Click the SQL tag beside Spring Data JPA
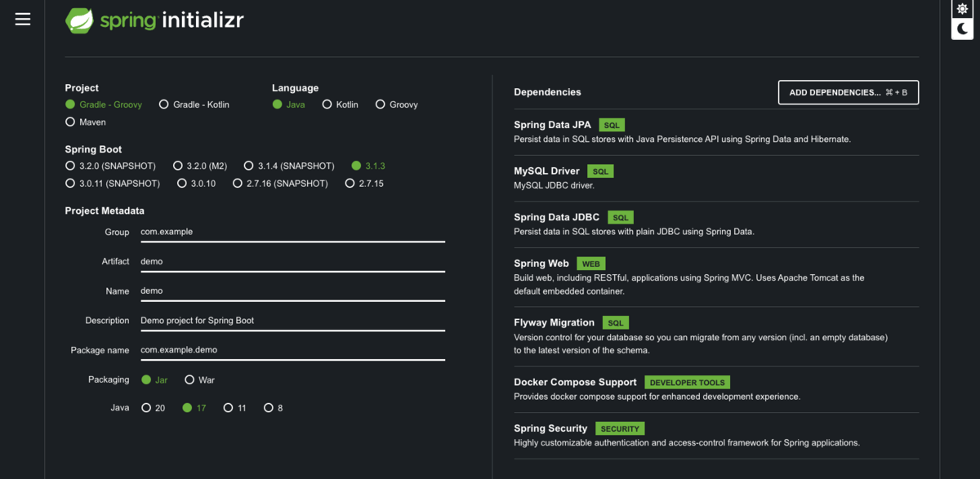Viewport: 980px width, 479px height. point(611,125)
